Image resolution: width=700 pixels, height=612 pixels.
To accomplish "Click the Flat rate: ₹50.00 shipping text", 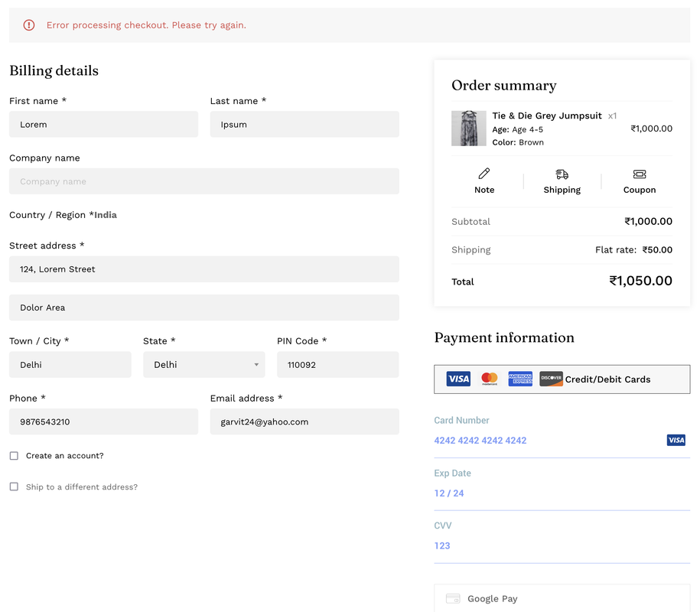I will [x=633, y=250].
